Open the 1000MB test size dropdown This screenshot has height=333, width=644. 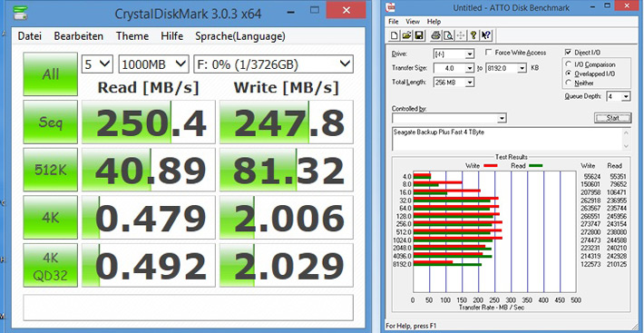[x=153, y=64]
